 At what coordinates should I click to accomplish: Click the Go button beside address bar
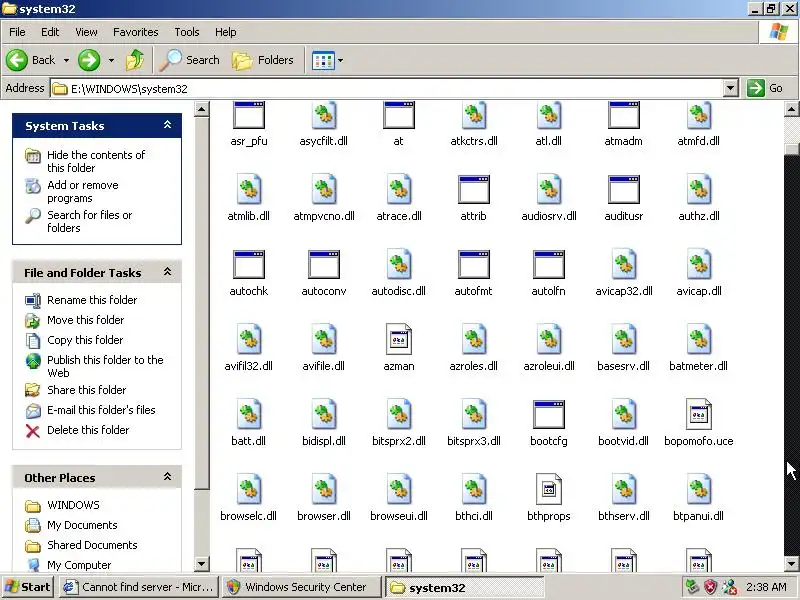coord(766,88)
